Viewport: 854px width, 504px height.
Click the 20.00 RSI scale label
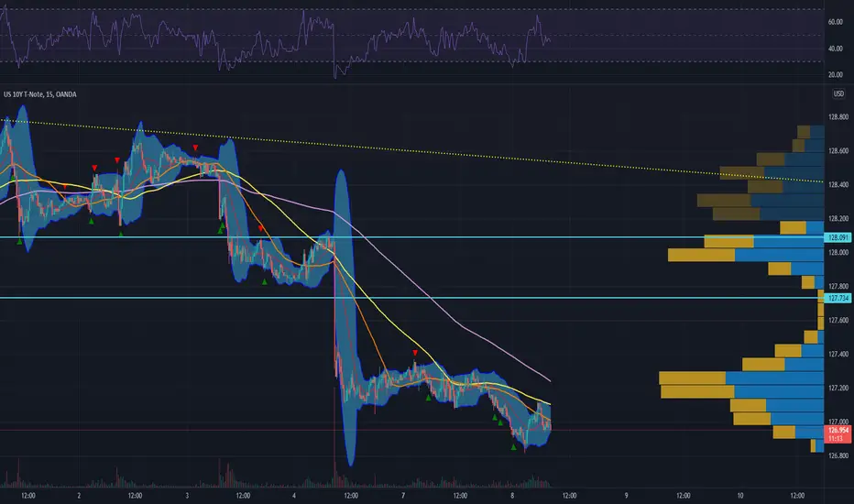coord(836,74)
